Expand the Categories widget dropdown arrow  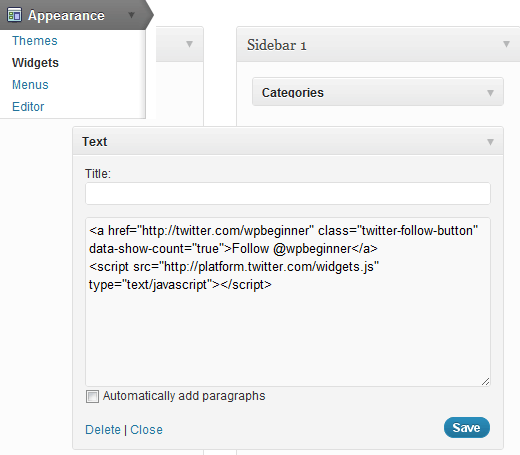490,93
